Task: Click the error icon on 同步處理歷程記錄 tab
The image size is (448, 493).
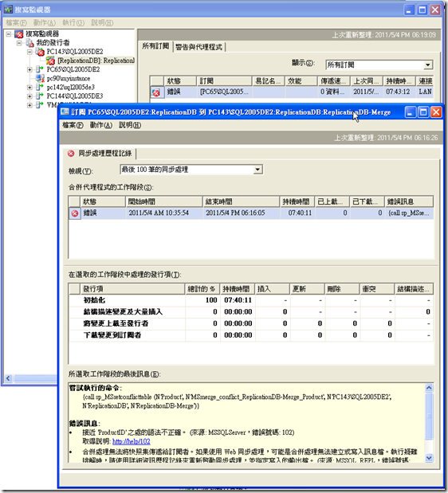Action: pyautogui.click(x=71, y=154)
